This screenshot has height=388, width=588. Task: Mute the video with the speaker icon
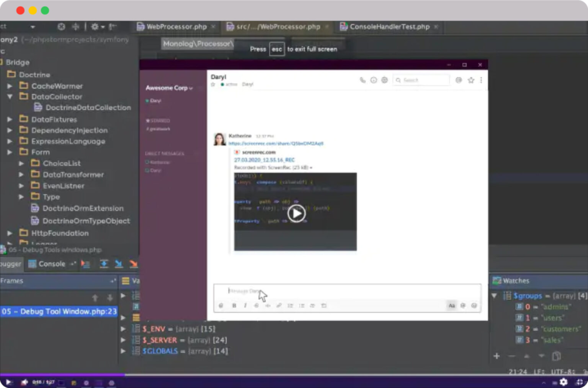(25, 382)
